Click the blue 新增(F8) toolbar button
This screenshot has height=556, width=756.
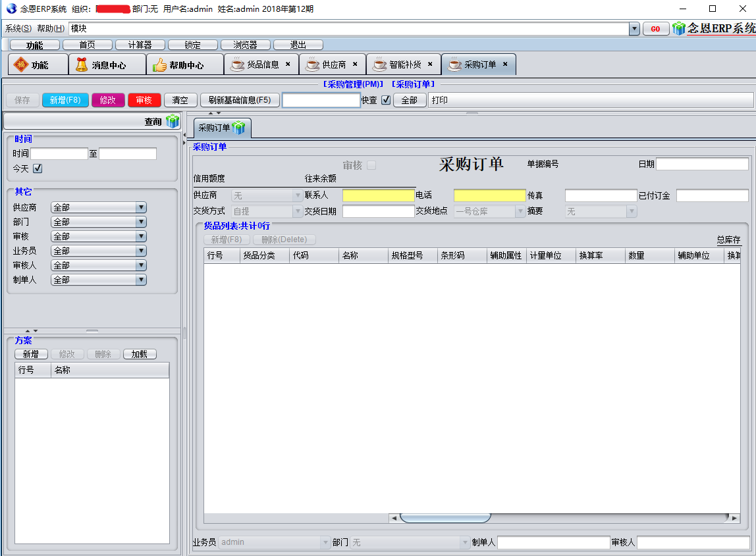point(65,100)
